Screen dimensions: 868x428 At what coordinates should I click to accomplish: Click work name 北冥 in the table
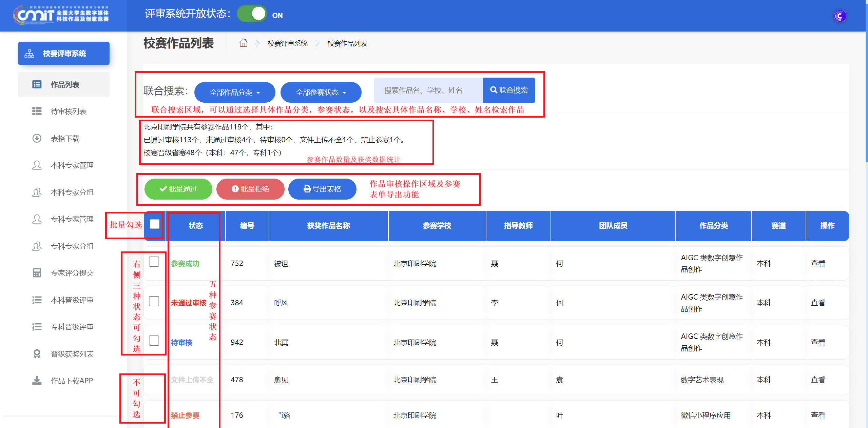click(x=281, y=342)
